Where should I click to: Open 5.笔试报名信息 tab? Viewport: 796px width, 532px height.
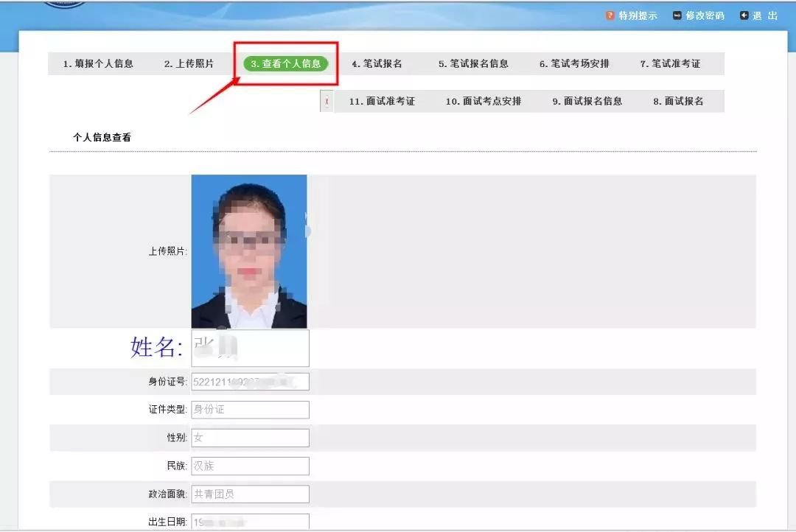click(473, 64)
